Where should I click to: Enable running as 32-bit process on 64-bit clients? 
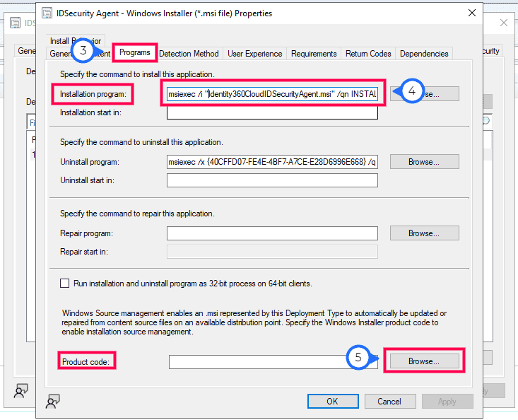click(x=65, y=284)
